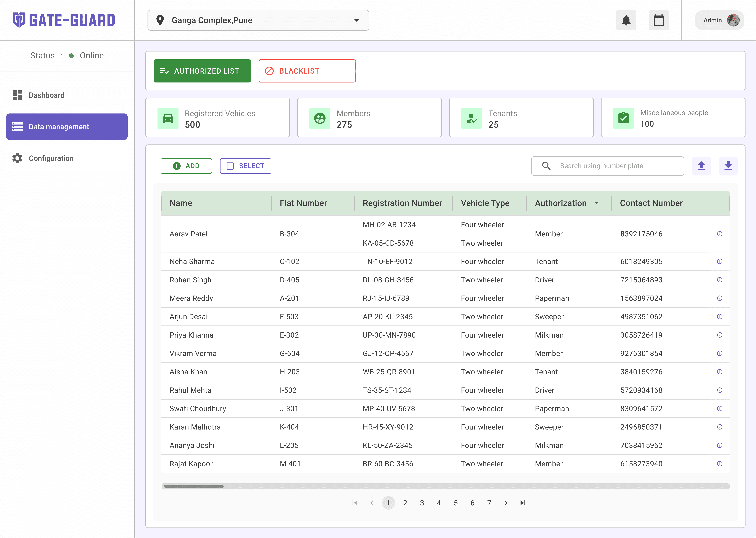Open info icon for Arjun Desai
This screenshot has height=538, width=756.
pos(720,317)
